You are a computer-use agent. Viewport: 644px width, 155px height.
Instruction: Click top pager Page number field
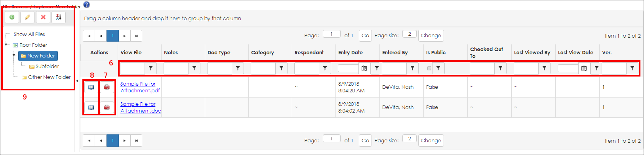332,34
